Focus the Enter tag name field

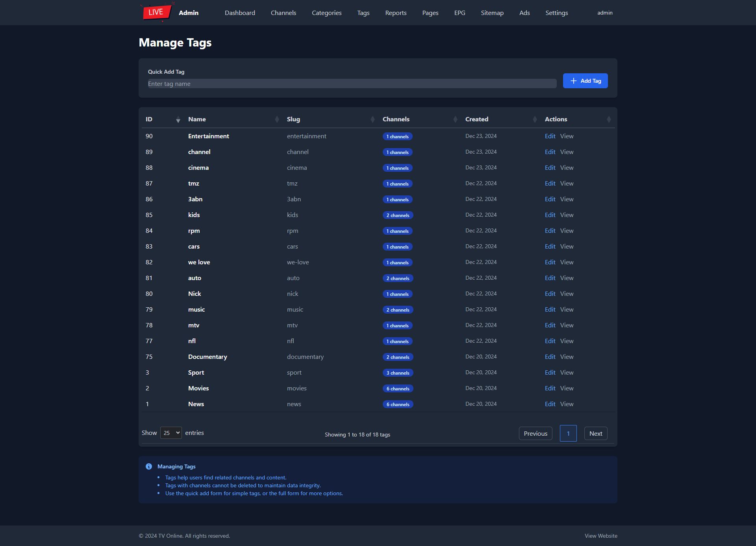click(352, 84)
